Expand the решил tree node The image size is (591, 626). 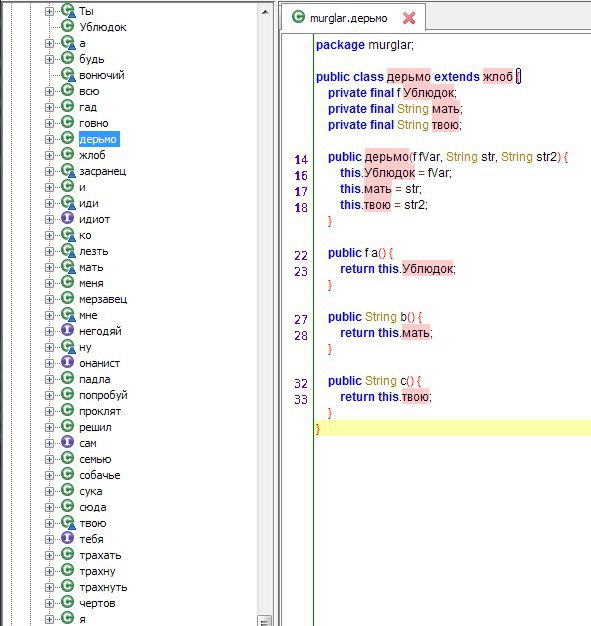pyautogui.click(x=49, y=427)
